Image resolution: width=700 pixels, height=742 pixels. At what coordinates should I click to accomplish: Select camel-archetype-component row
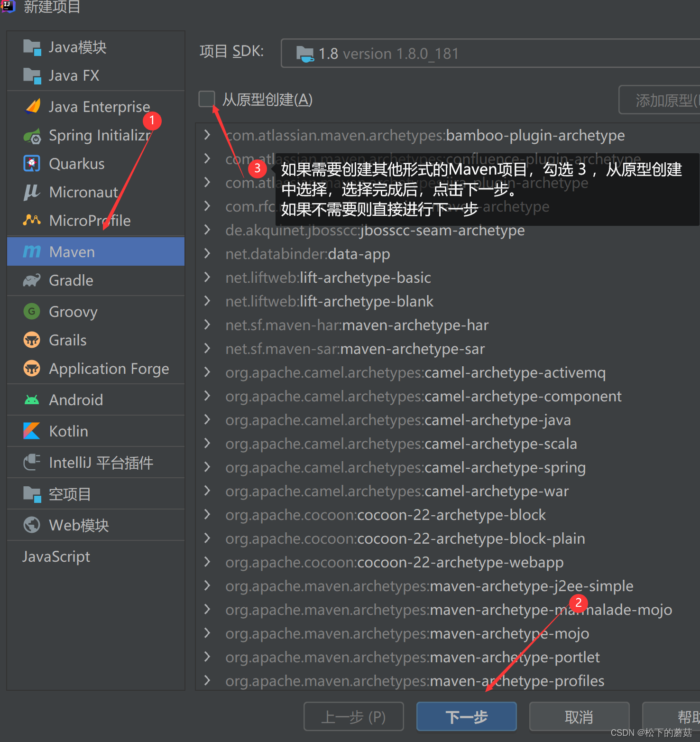448,396
